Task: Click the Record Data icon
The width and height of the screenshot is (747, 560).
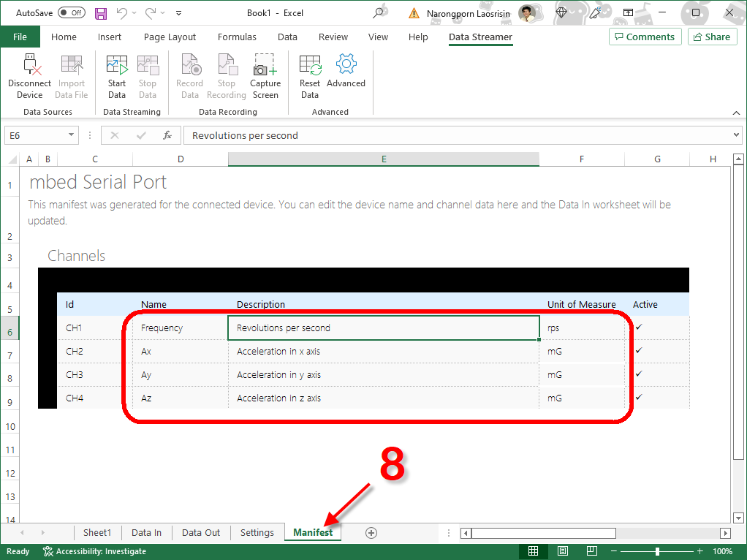Action: click(191, 64)
